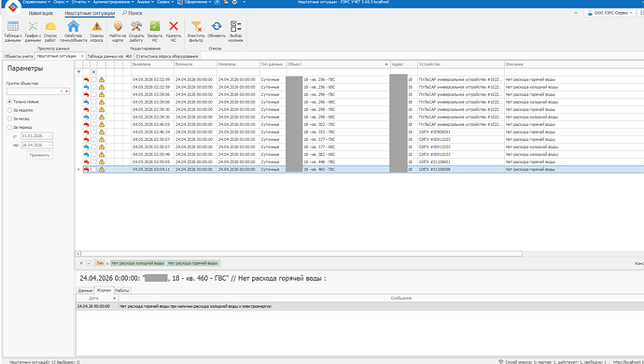
Task: Click the Тип filter field tag
Action: coord(100,263)
